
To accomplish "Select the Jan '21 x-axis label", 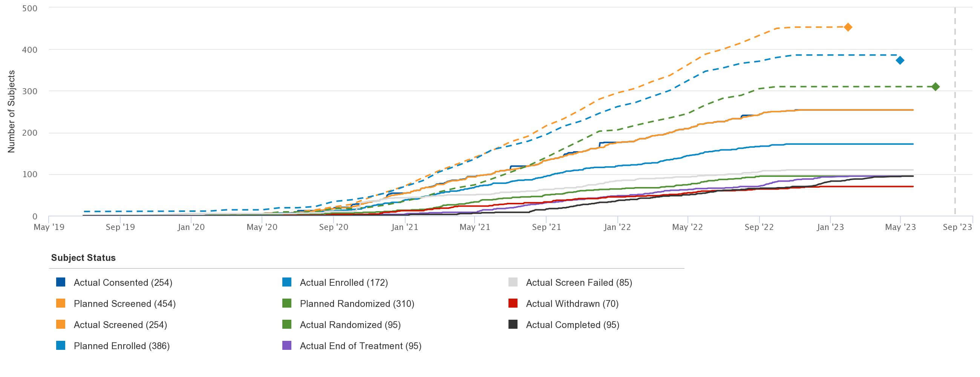I will 404,227.
